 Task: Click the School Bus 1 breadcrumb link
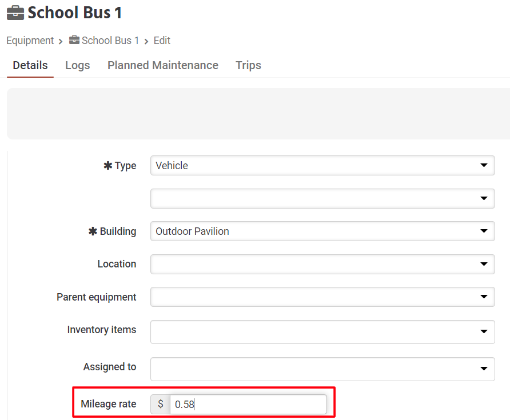[110, 41]
